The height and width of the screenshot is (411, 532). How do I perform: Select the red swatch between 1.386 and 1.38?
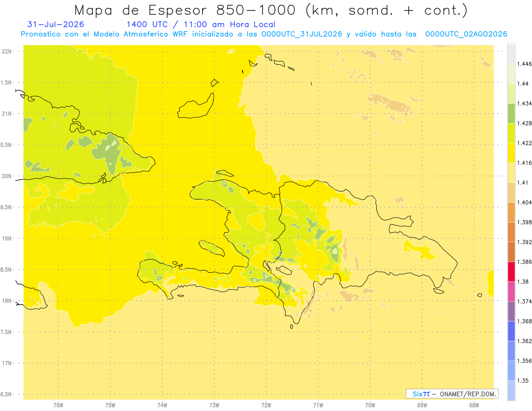click(511, 271)
